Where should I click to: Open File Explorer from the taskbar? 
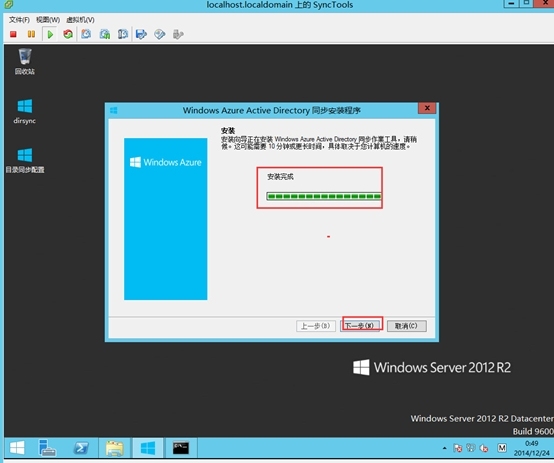click(x=114, y=448)
